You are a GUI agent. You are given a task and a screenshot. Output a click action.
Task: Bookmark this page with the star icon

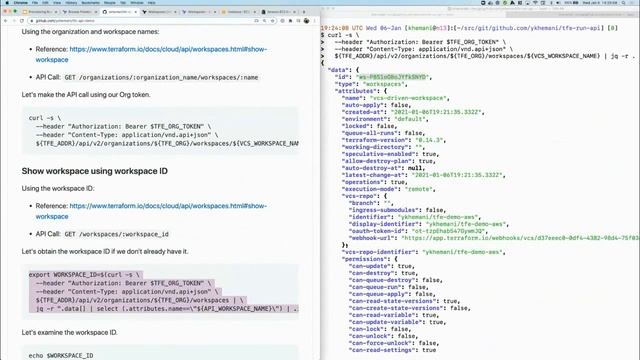(x=273, y=21)
